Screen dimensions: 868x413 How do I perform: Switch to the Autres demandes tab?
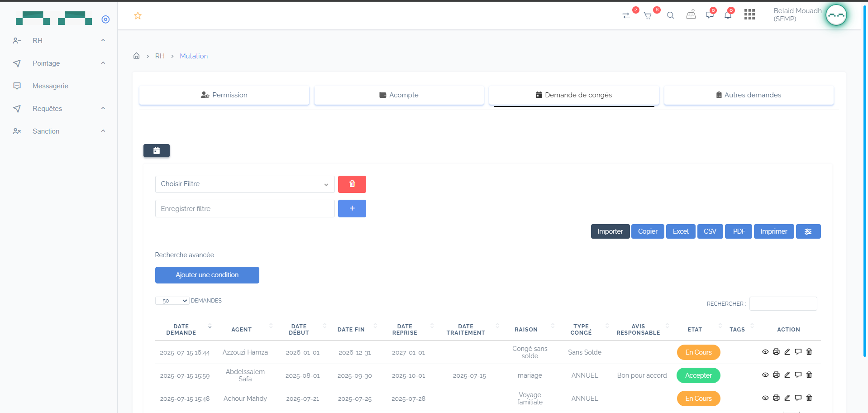click(749, 95)
